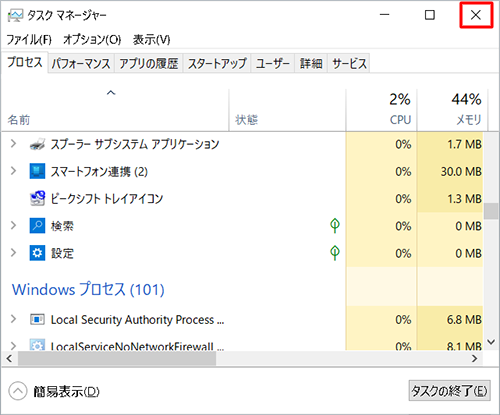Open the ファイル(F) menu

click(x=29, y=40)
